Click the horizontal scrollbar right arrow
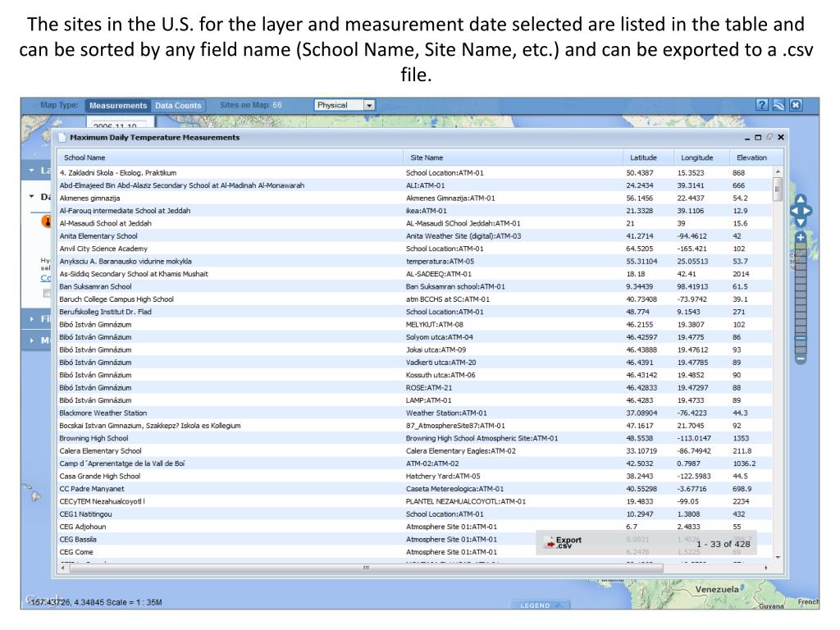This screenshot has width=840, height=630. coord(766,568)
